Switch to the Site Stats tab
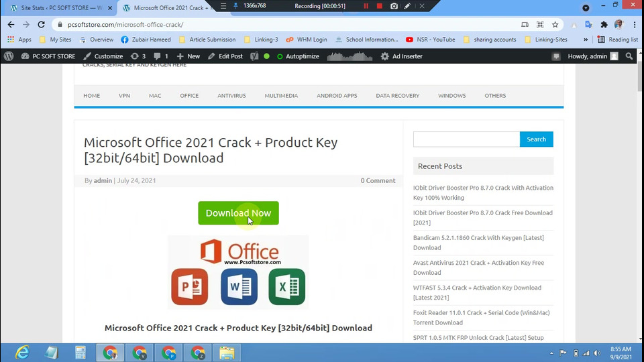Image resolution: width=644 pixels, height=362 pixels. 58,8
